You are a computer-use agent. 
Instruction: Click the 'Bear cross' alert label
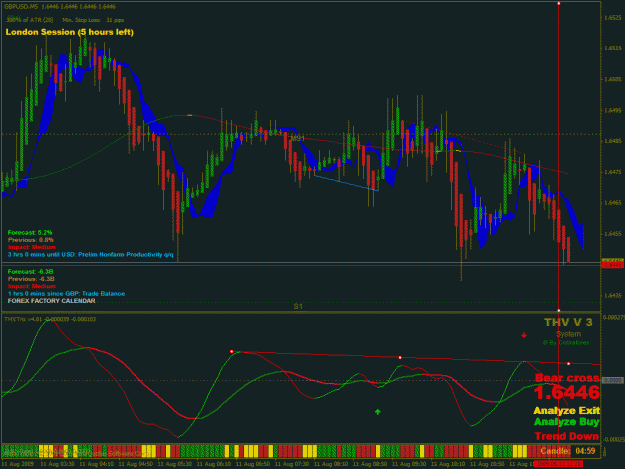(x=567, y=378)
